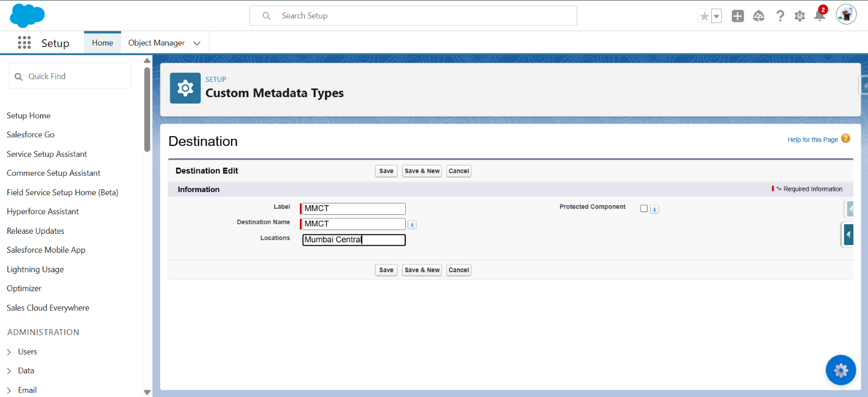Open the Trailhead guidance icon
This screenshot has height=397, width=868.
point(758,16)
